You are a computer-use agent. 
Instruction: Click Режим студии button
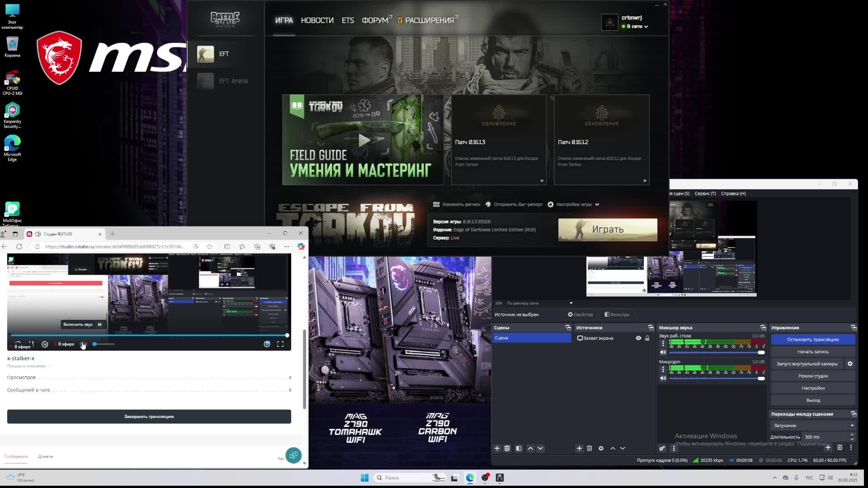(813, 376)
